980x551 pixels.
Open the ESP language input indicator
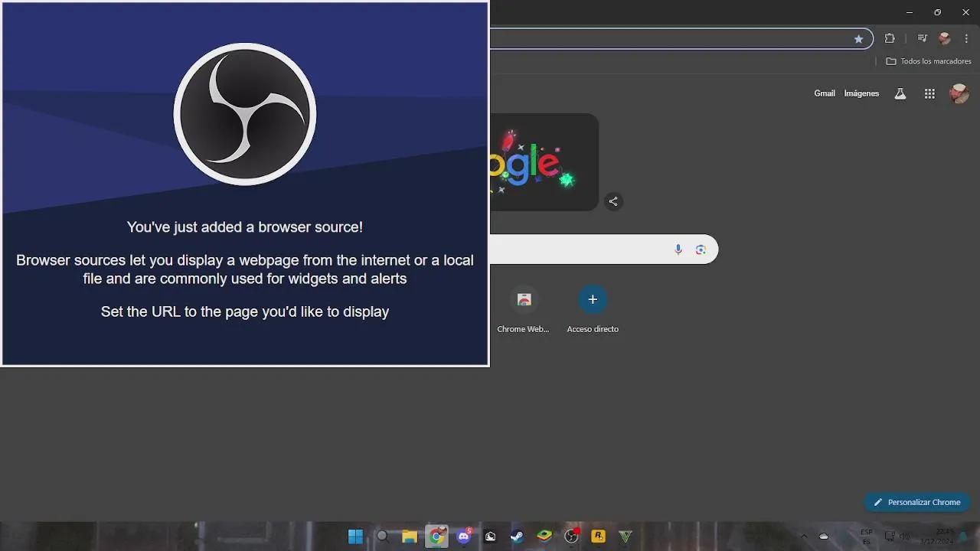click(867, 536)
